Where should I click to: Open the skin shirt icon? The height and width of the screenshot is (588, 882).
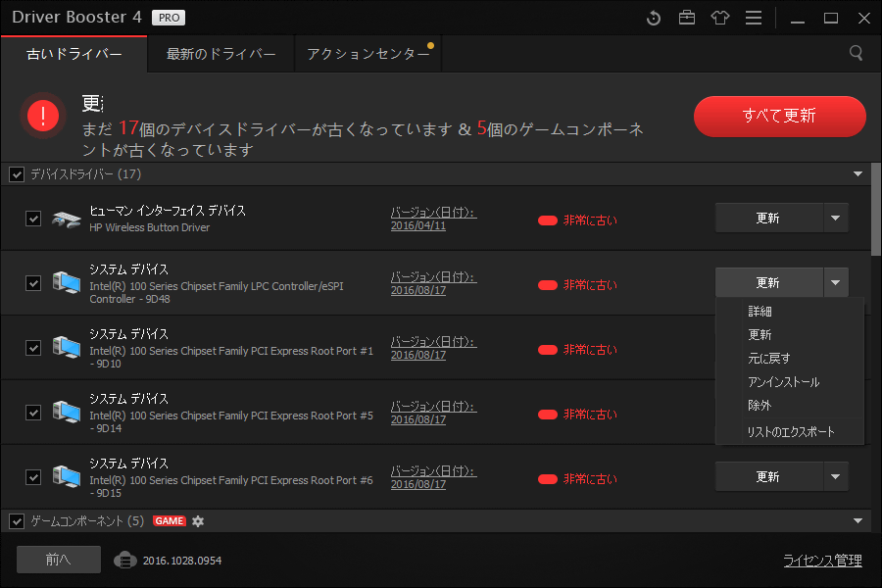pyautogui.click(x=720, y=18)
